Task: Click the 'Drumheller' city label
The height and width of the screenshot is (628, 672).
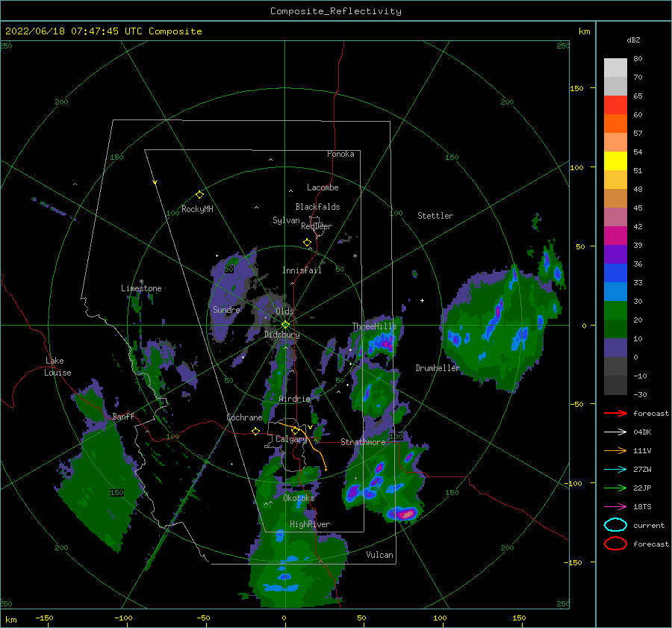Action: (437, 368)
